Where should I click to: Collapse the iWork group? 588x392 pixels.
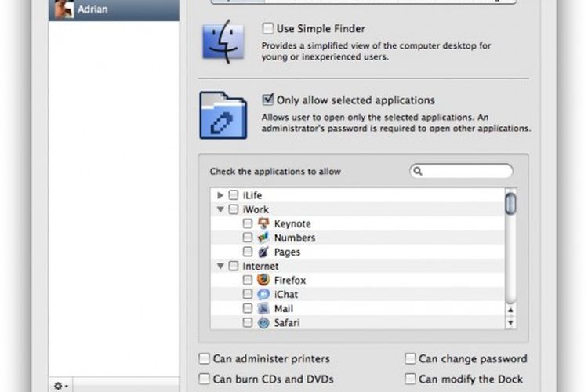click(x=220, y=209)
